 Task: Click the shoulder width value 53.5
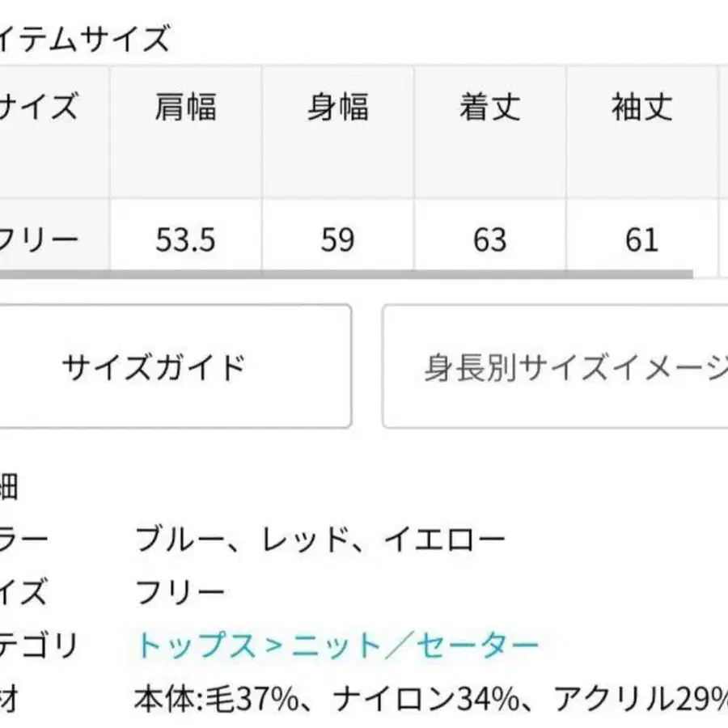click(x=186, y=239)
